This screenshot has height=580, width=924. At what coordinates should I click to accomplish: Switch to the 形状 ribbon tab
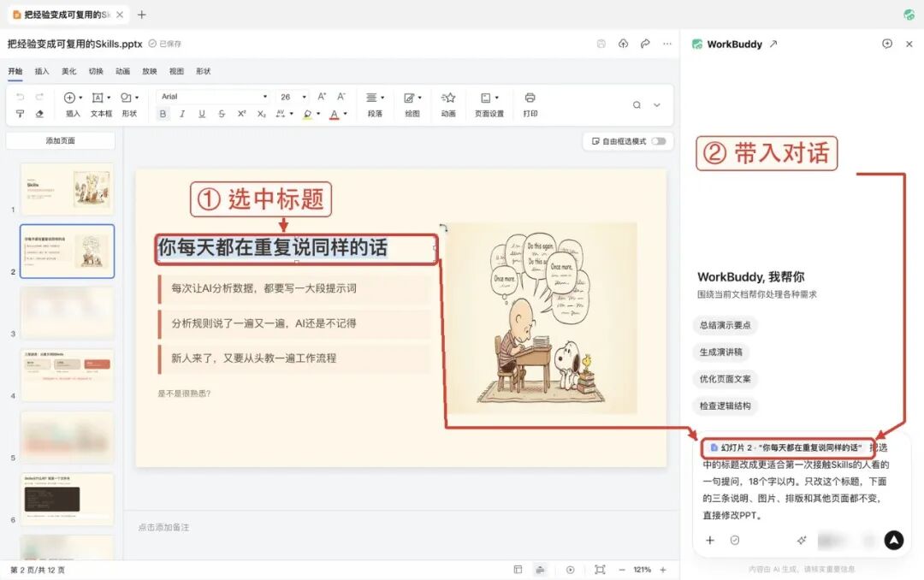coord(204,71)
